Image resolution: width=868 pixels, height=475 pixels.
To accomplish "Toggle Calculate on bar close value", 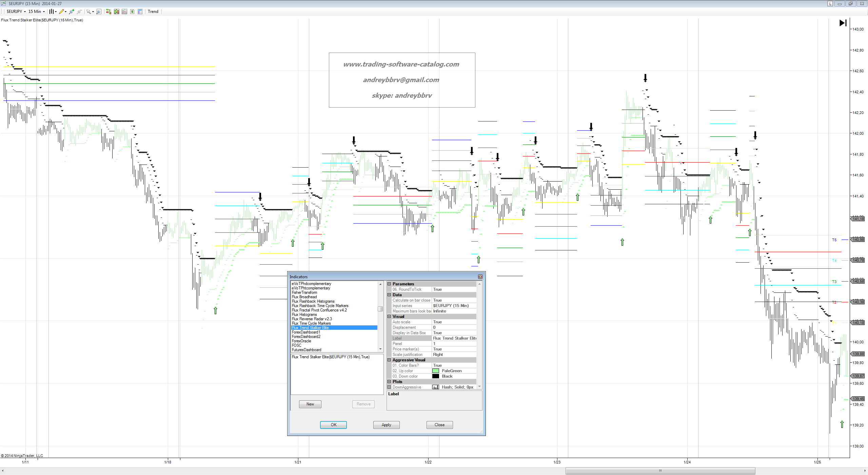I will [x=454, y=300].
